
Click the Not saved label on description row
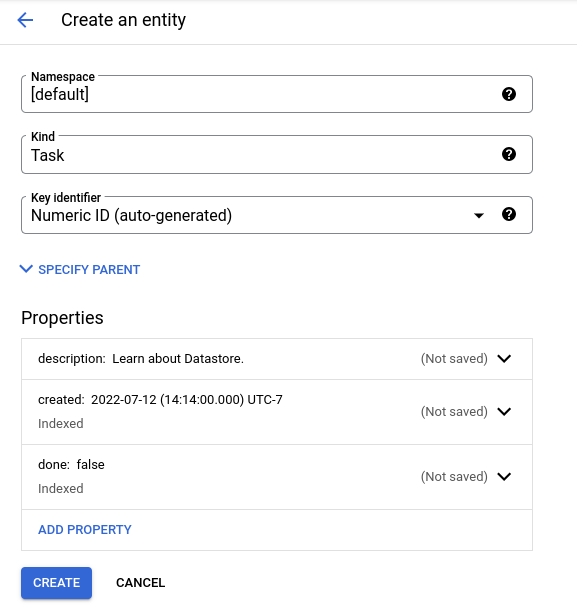[x=454, y=358]
